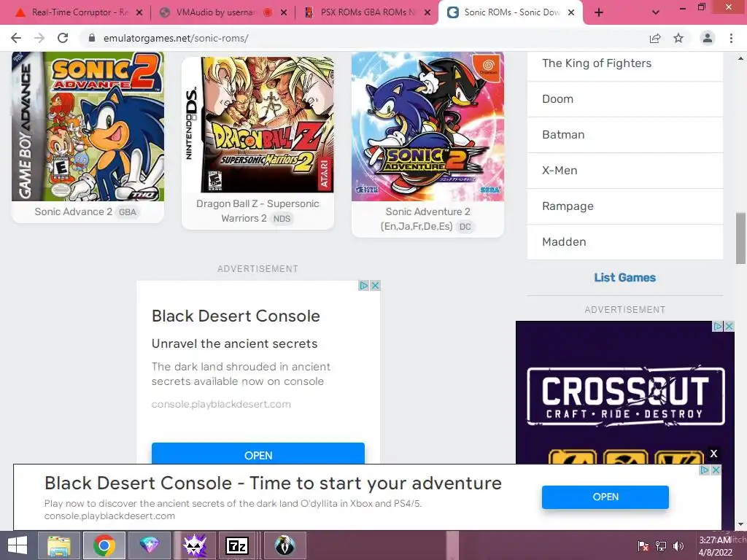Close the center Black Desert Console ad
The height and width of the screenshot is (560, 747).
[x=375, y=285]
